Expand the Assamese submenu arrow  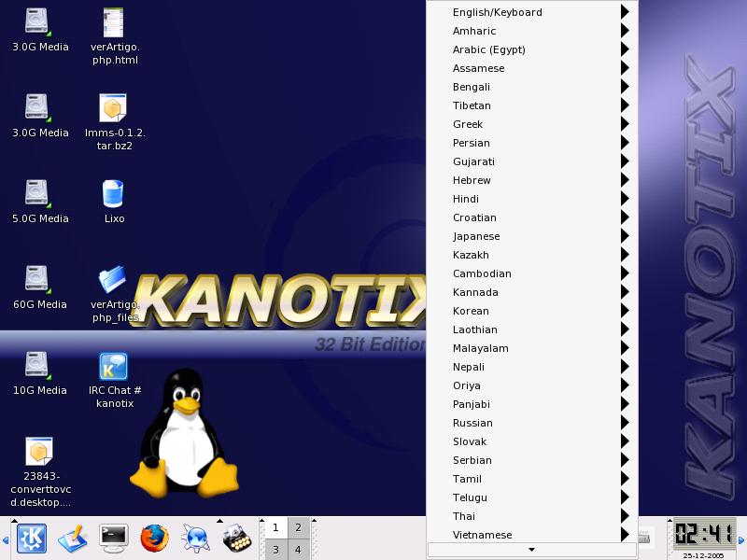pyautogui.click(x=625, y=68)
